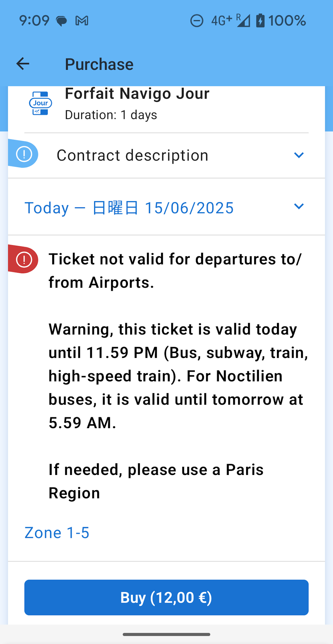Tap the mobile signal strength icon
This screenshot has height=644, width=333.
click(x=244, y=21)
